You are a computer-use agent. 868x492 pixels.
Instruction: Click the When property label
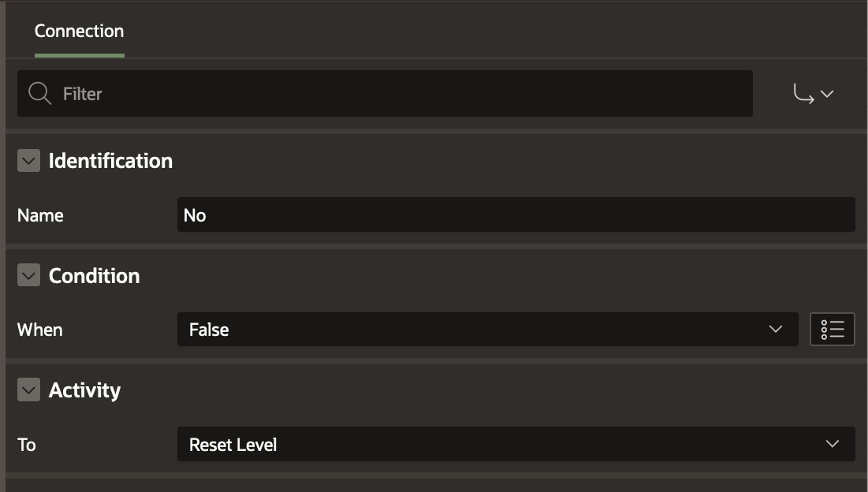(x=39, y=330)
